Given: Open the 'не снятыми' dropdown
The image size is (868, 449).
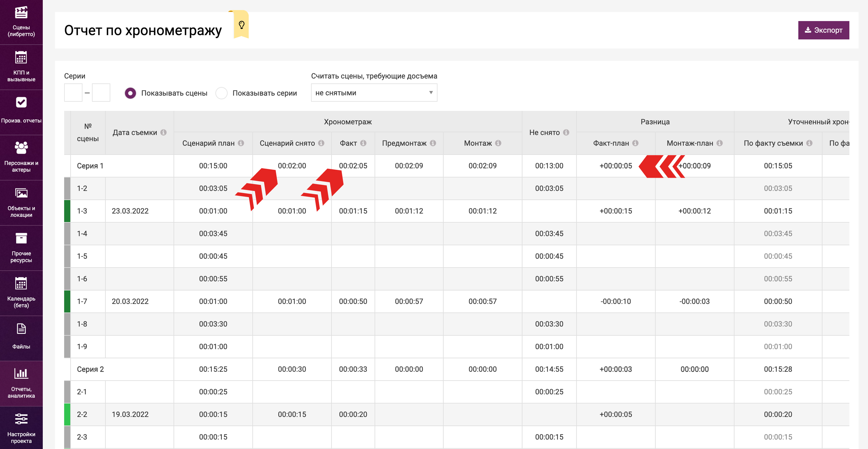Looking at the screenshot, I should click(x=374, y=93).
